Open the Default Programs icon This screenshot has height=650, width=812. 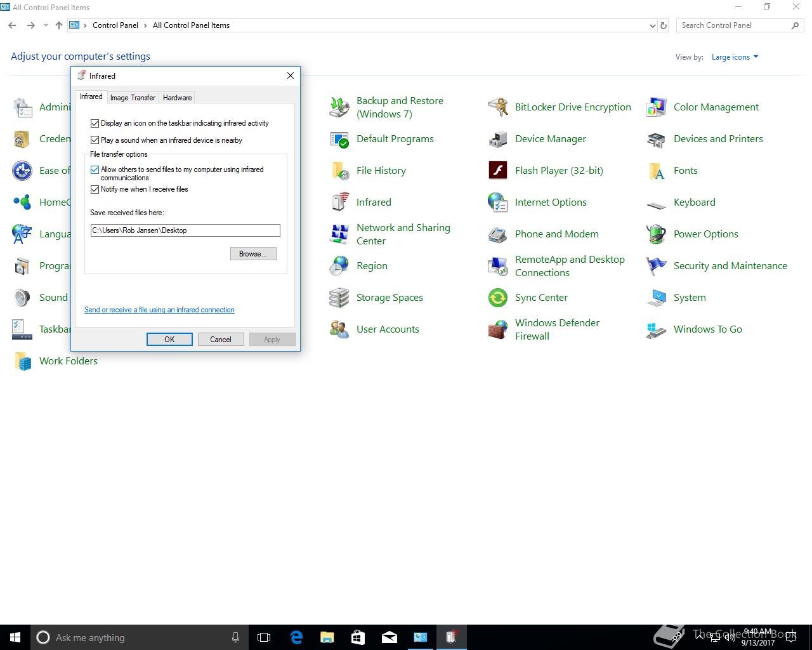pos(339,139)
